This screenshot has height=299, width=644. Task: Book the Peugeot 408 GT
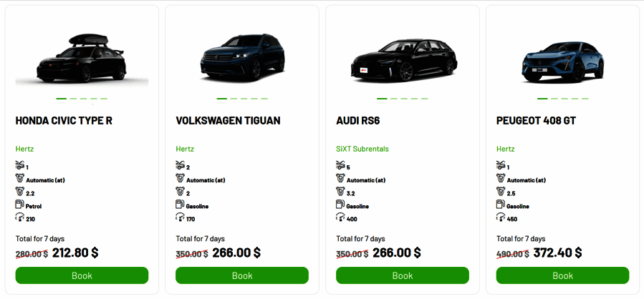pos(562,275)
